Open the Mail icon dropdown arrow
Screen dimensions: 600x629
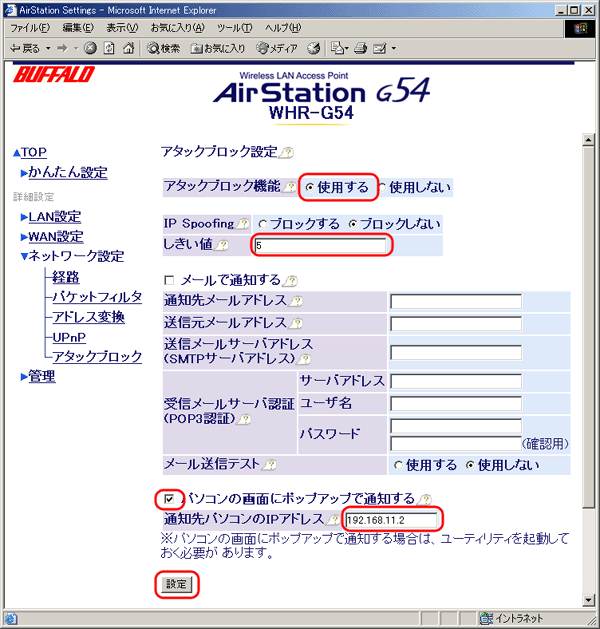click(347, 49)
